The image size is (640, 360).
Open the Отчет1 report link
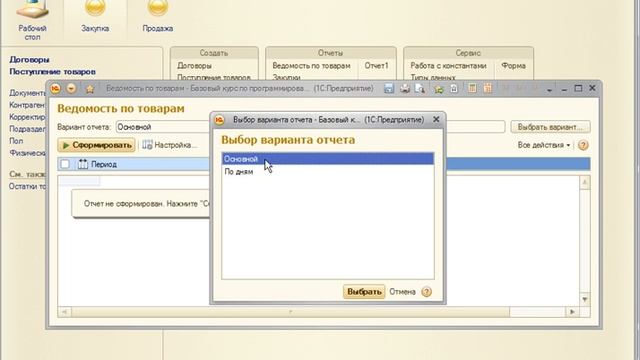coord(376,66)
